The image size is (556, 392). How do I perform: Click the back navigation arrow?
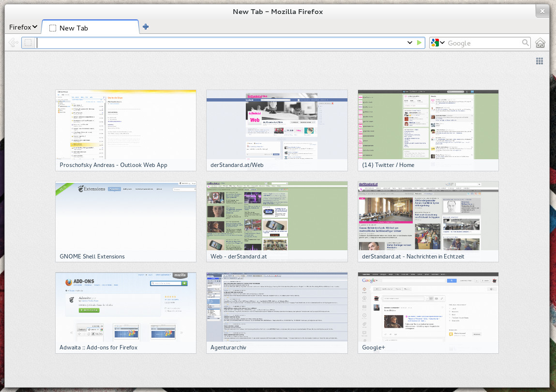click(13, 43)
